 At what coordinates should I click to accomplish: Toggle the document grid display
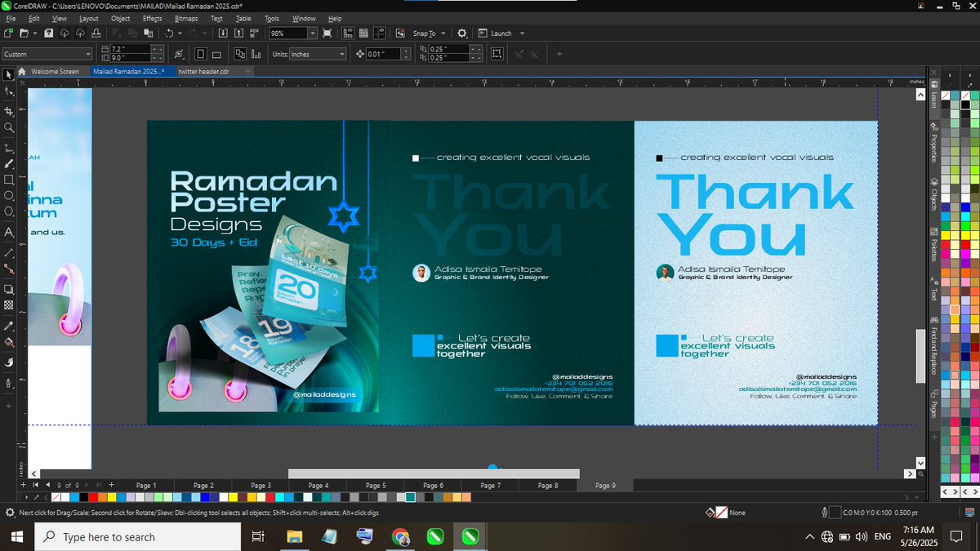[x=363, y=33]
